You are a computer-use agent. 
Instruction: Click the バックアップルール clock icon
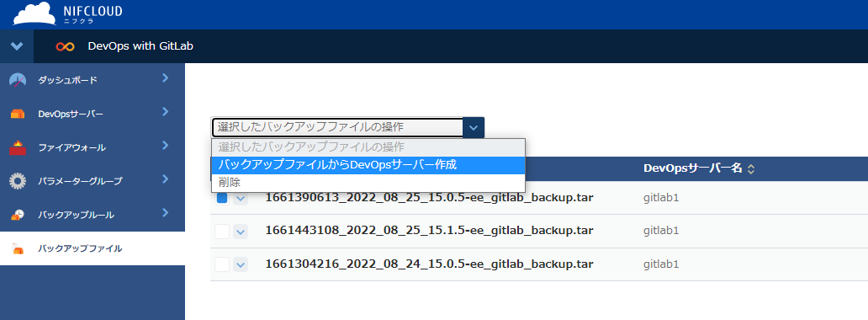[18, 215]
